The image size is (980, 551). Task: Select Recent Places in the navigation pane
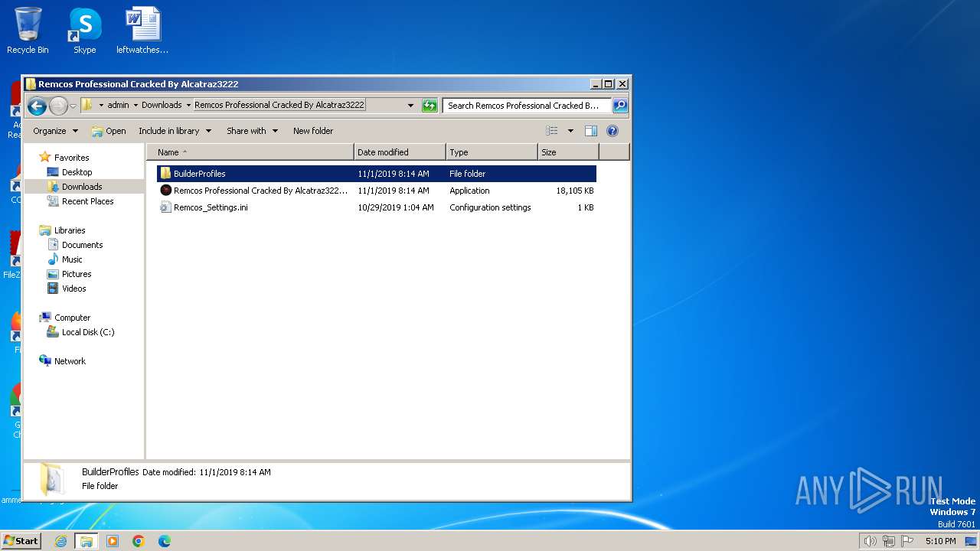click(87, 201)
